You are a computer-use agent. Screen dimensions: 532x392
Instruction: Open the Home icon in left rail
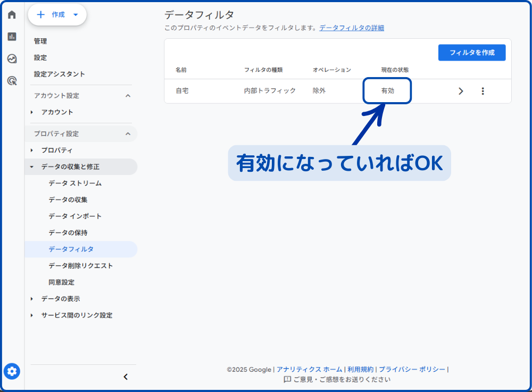tap(12, 15)
